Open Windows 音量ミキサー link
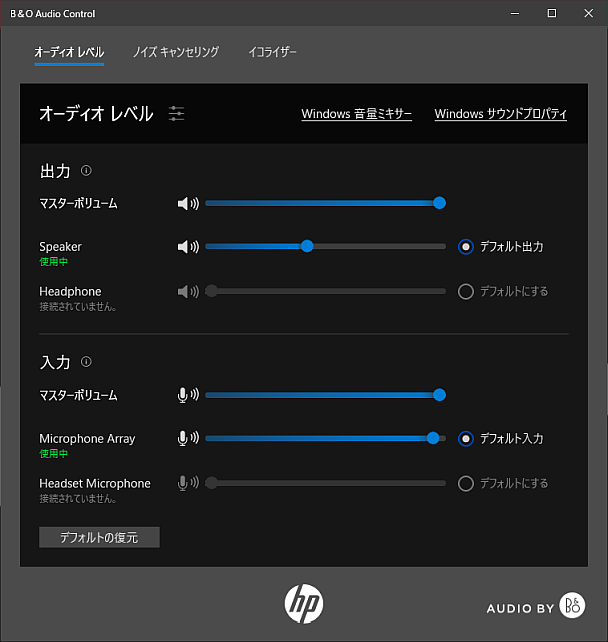The width and height of the screenshot is (608, 642). point(357,114)
